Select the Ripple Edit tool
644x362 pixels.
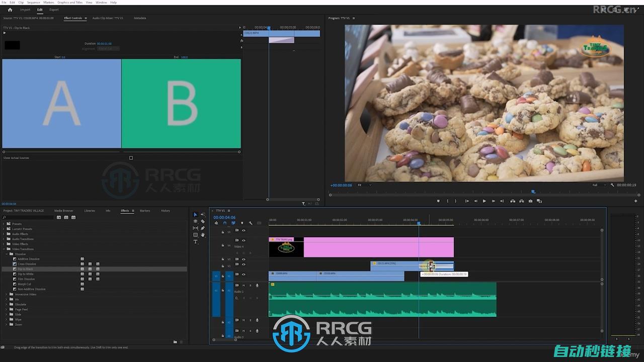tap(196, 221)
